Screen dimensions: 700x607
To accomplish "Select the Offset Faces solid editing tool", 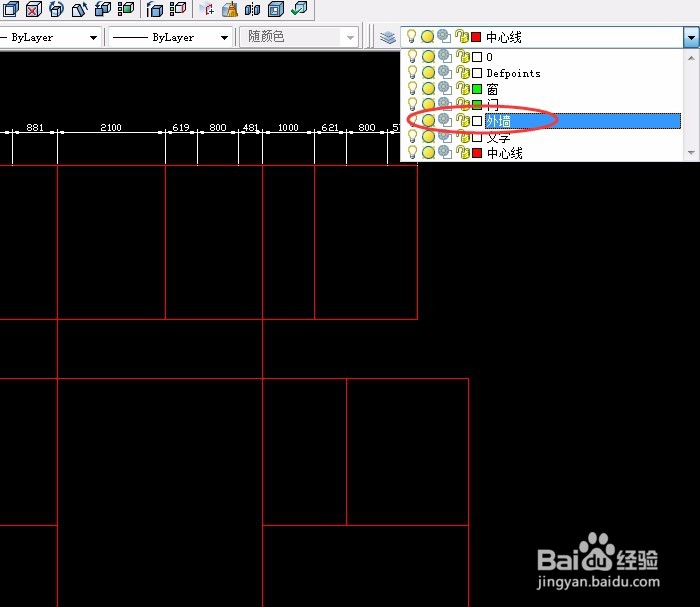I will [x=11, y=8].
